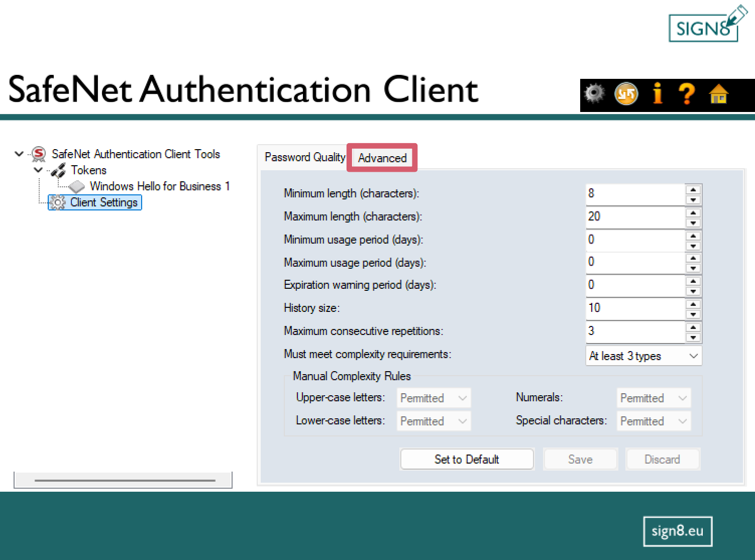Decrease Expiration warning period value
Image resolution: width=755 pixels, height=560 pixels.
(693, 291)
